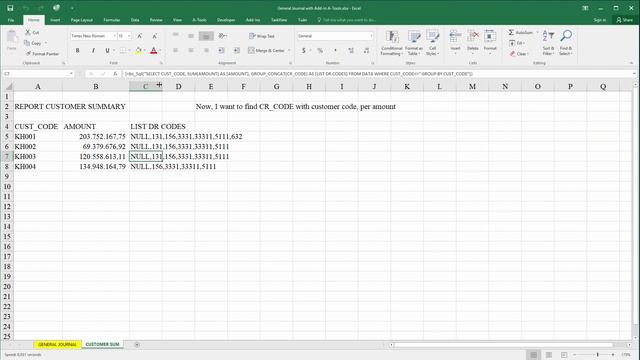Click the Save icon in title bar
The image size is (640, 360).
coord(10,8)
